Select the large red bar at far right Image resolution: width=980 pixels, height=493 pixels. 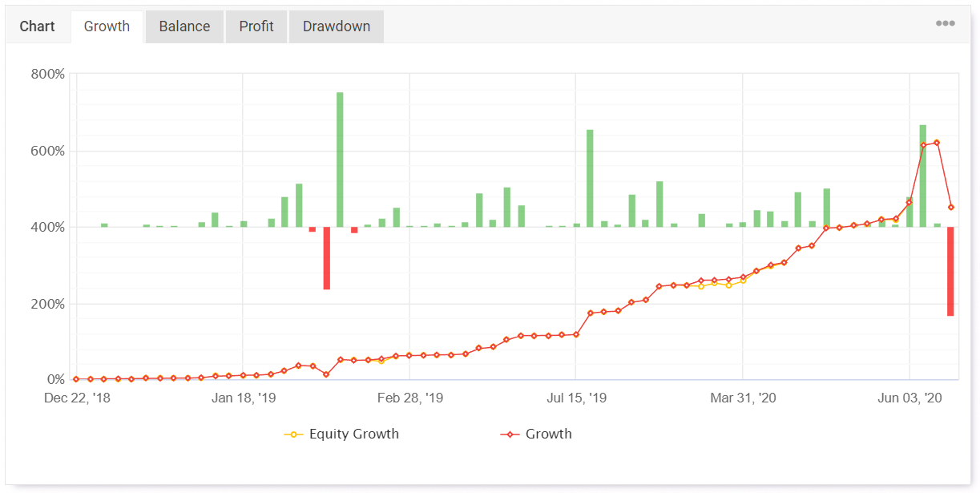950,271
